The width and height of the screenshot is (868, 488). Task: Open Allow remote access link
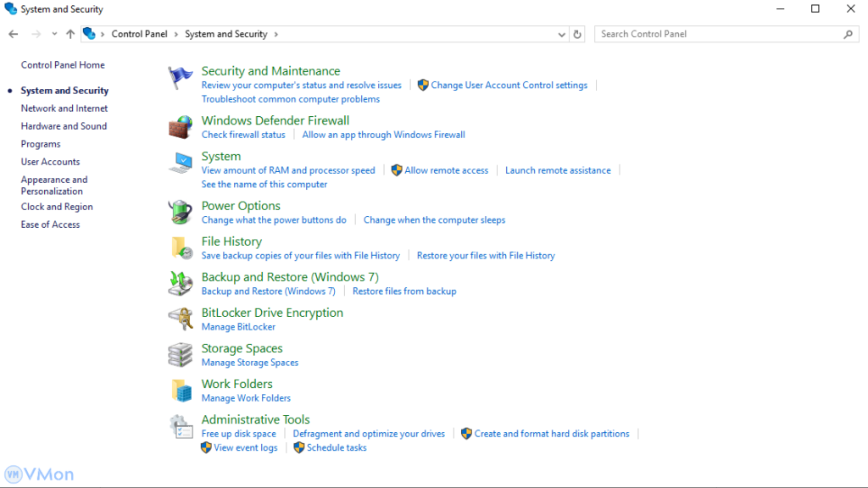[446, 170]
